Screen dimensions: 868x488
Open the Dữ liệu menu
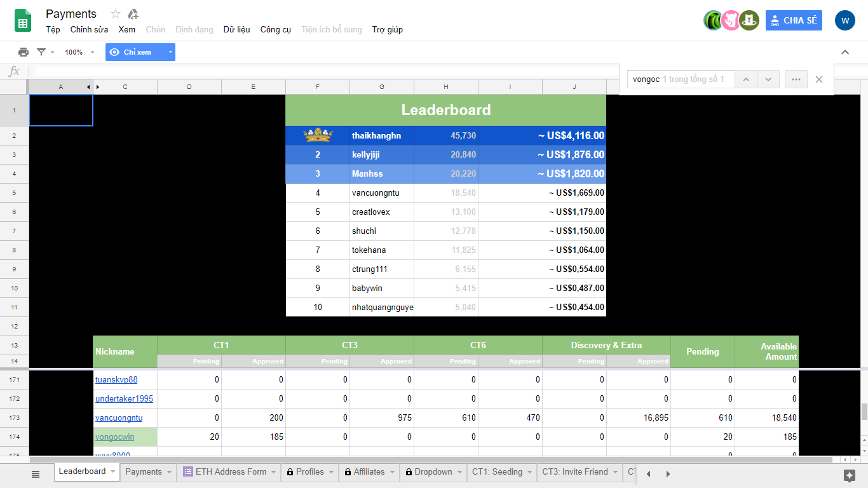point(236,29)
